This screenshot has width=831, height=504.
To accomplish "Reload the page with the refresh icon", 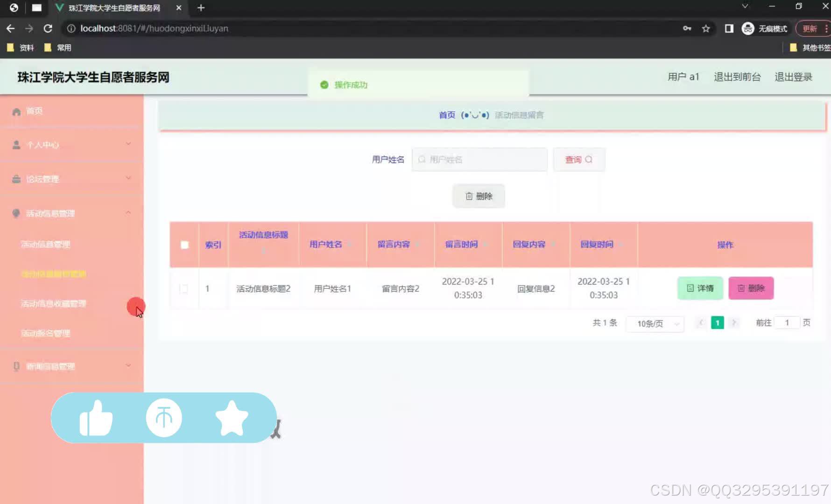I will coord(48,28).
